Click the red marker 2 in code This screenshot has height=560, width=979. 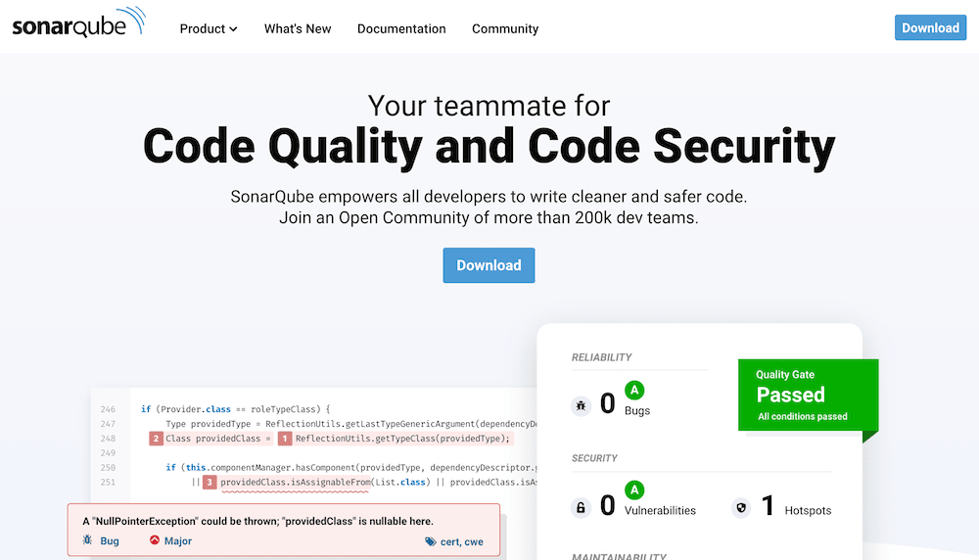click(x=156, y=439)
